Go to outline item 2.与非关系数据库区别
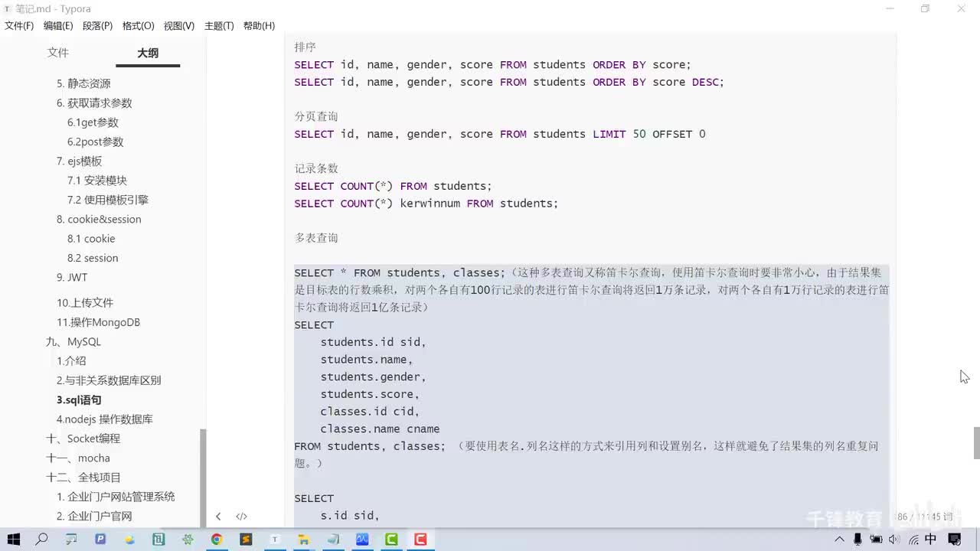The width and height of the screenshot is (980, 551). coord(109,380)
